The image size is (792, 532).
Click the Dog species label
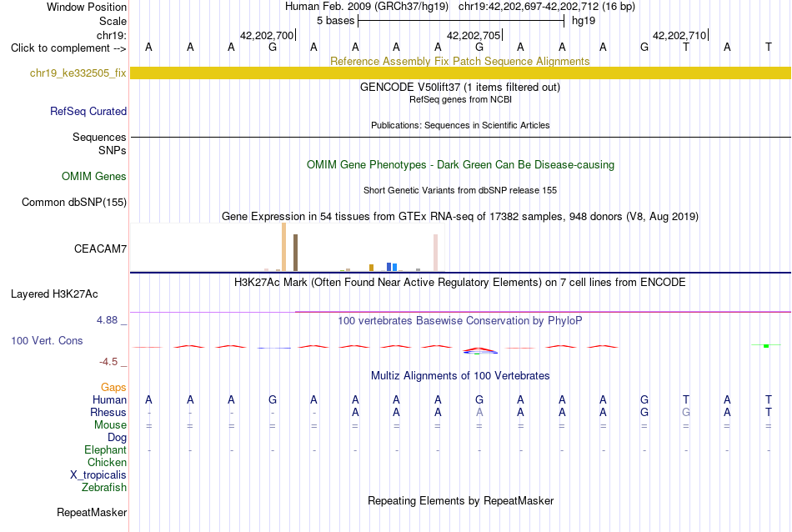[x=117, y=438]
